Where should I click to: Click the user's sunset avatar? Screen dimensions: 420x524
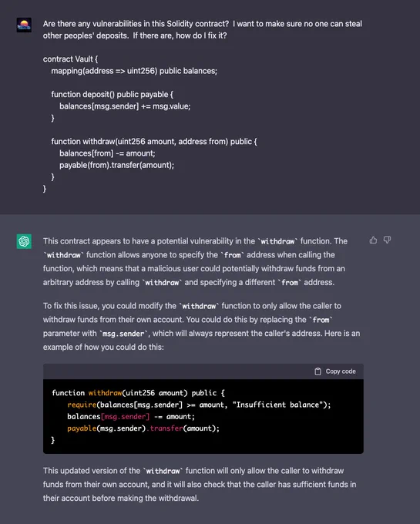[x=24, y=25]
